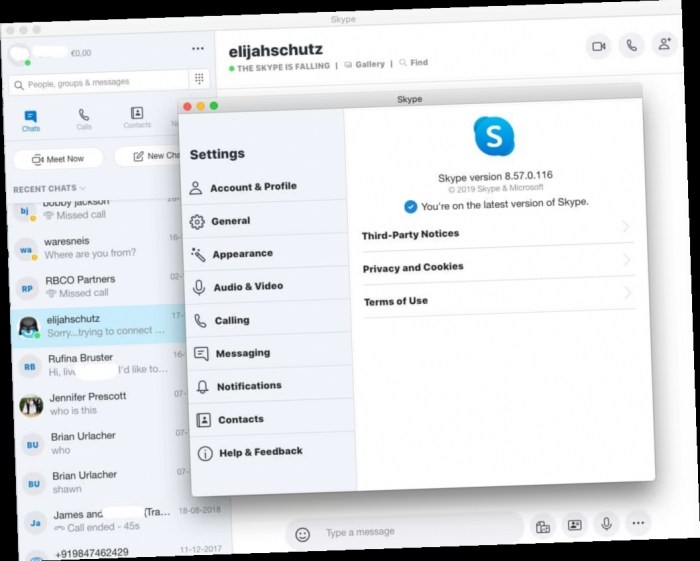This screenshot has width=700, height=561.
Task: Click the €0,00 Skype credit balance
Action: pos(80,53)
